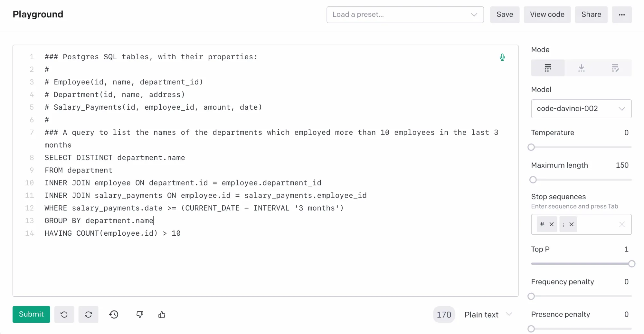Expand the Plain text format dropdown
644x334 pixels.
point(488,314)
